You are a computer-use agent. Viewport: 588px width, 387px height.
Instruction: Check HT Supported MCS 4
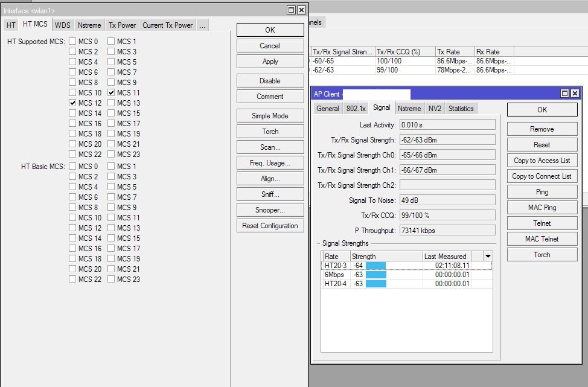pyautogui.click(x=72, y=62)
